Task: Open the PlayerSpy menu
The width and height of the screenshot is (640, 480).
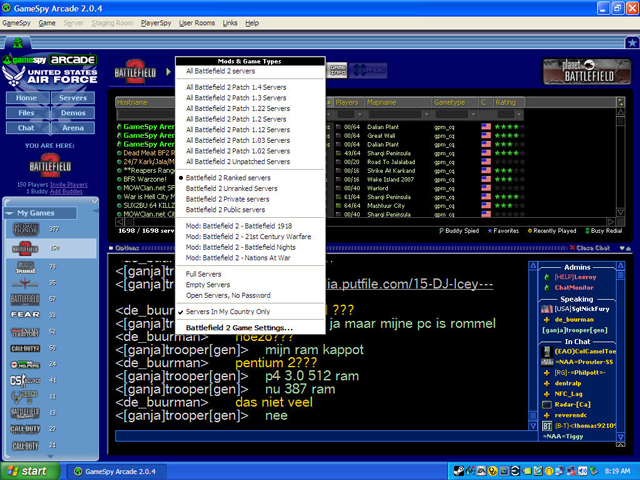Action: coord(156,23)
